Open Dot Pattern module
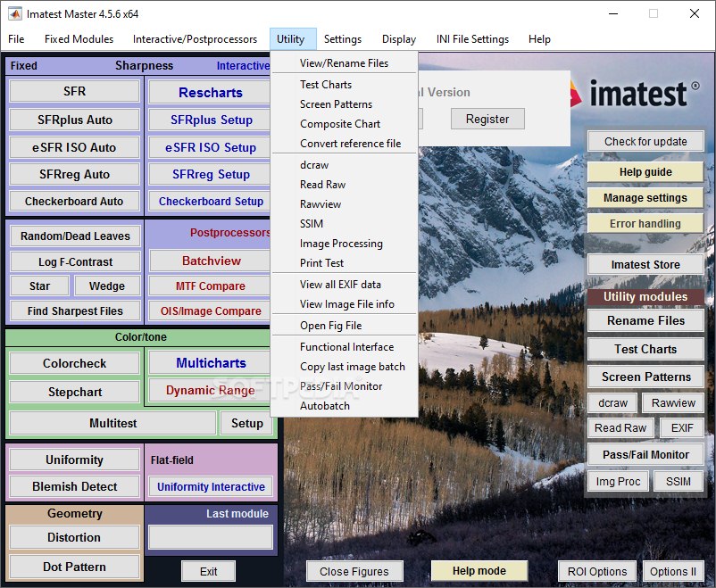 [74, 567]
